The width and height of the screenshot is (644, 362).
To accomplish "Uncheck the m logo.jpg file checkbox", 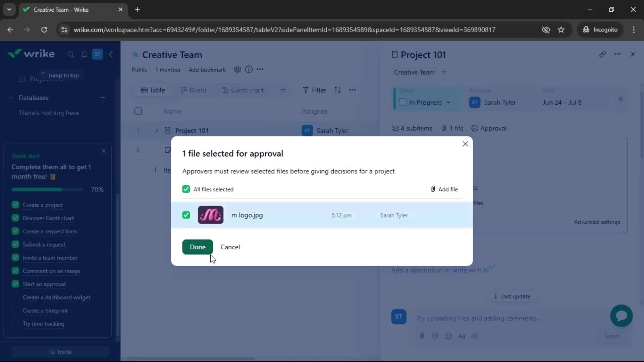I will point(186,215).
